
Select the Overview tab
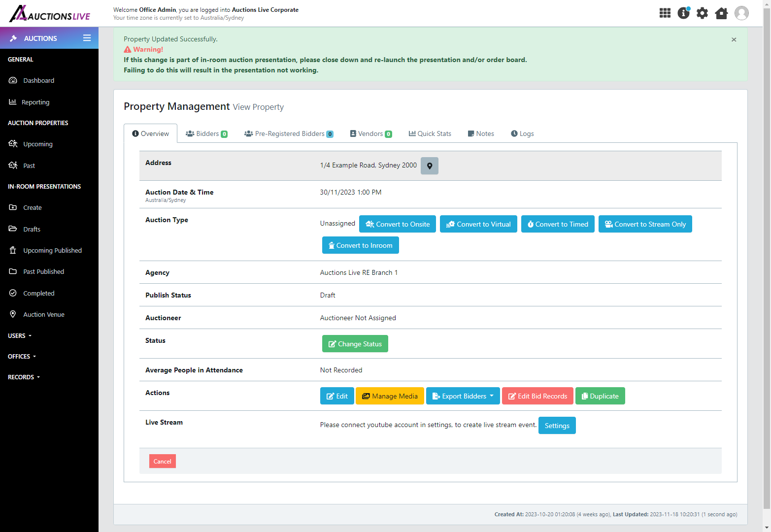tap(150, 133)
